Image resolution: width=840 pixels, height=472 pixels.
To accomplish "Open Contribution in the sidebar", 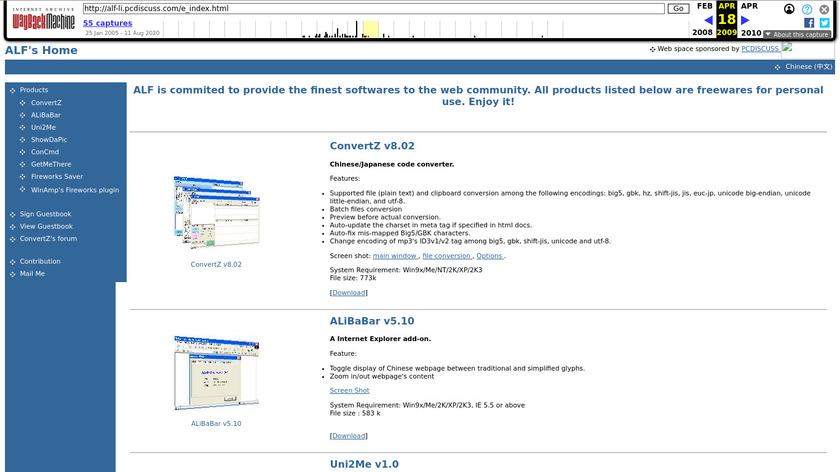I will [40, 261].
